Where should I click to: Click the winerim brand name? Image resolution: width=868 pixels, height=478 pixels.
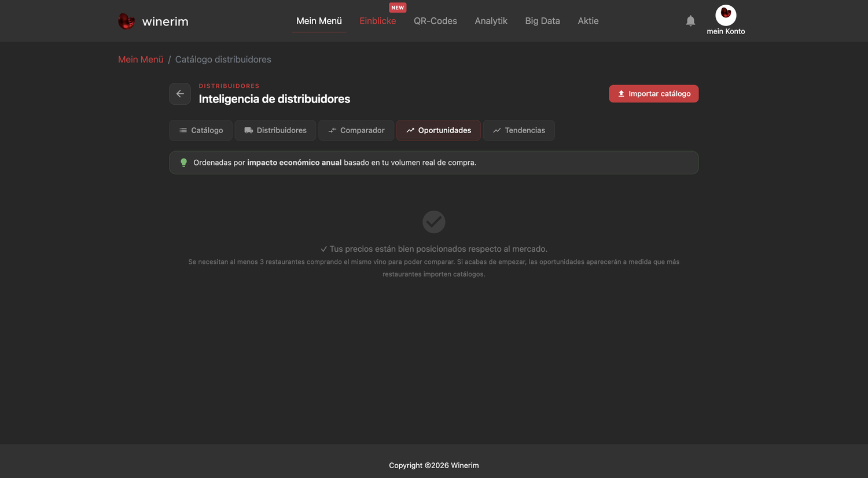(x=165, y=21)
